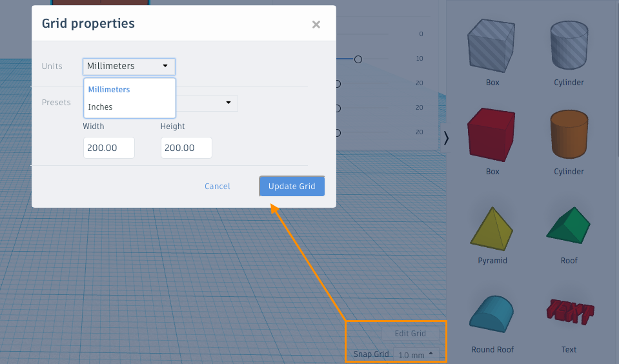Pick the orange Cylinder shape

click(569, 134)
